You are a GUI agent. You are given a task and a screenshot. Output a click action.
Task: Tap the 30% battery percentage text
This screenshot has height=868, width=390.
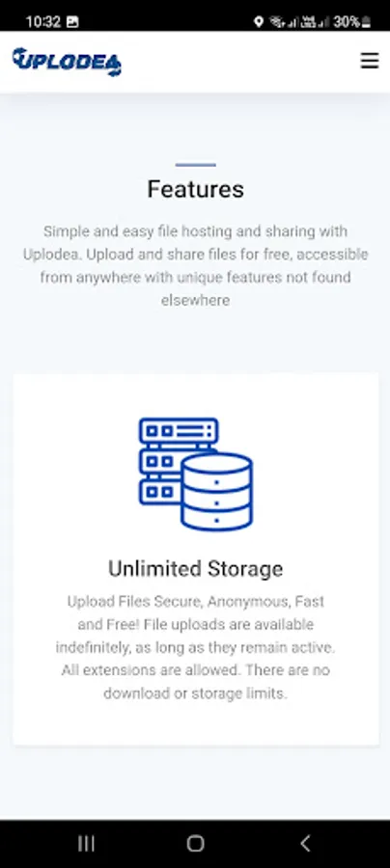[347, 22]
